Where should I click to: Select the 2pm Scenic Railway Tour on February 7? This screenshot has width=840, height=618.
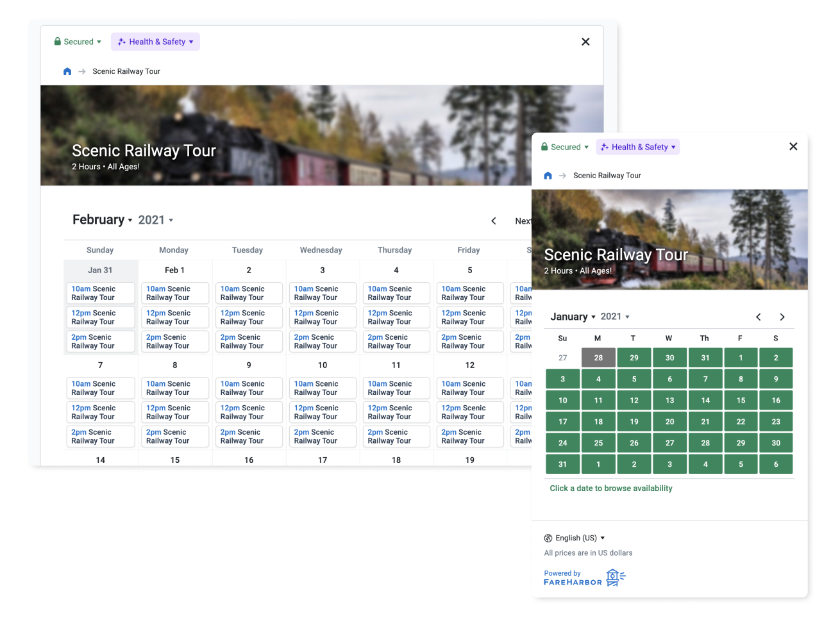click(x=101, y=436)
